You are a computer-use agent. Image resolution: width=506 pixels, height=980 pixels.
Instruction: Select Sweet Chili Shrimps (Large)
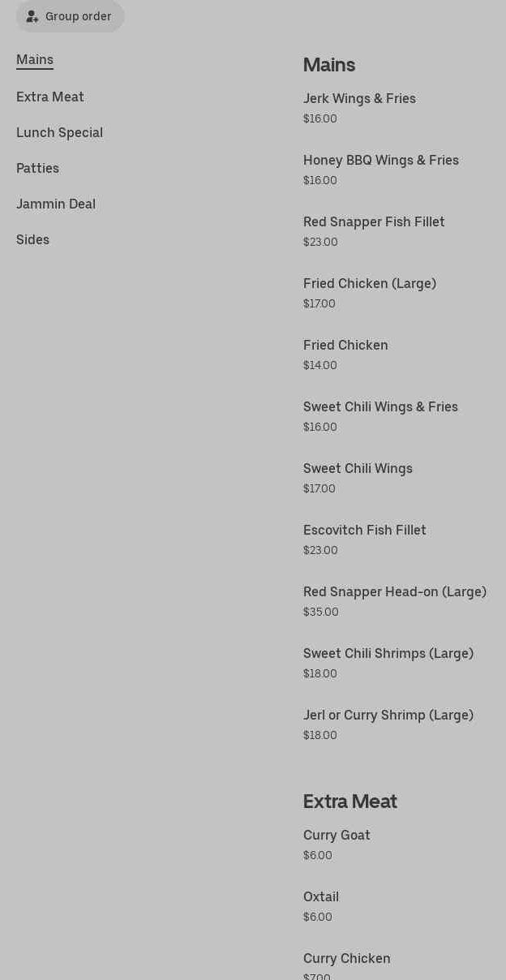click(388, 654)
